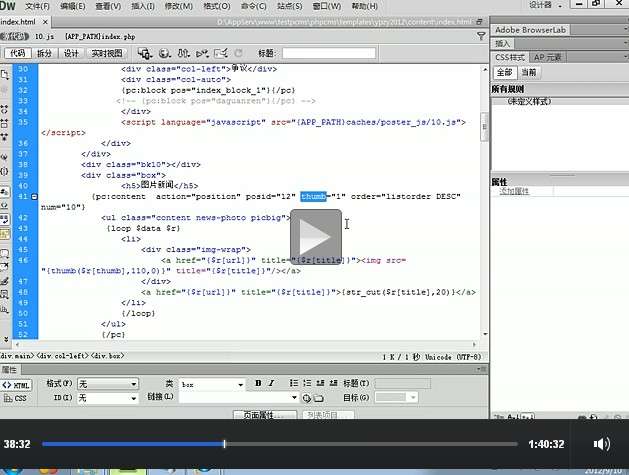Collapse code block at line 41
Screen dimensions: 629x475
tap(35, 196)
